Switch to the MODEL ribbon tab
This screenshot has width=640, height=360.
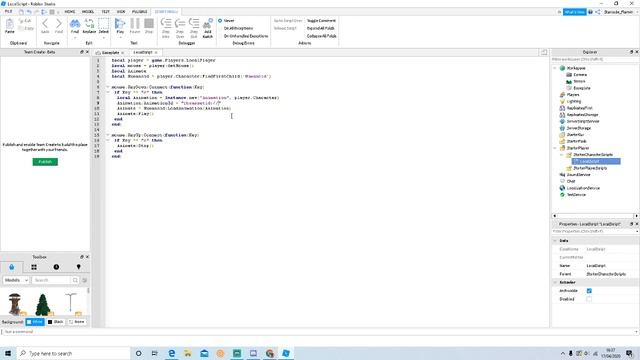pyautogui.click(x=88, y=12)
